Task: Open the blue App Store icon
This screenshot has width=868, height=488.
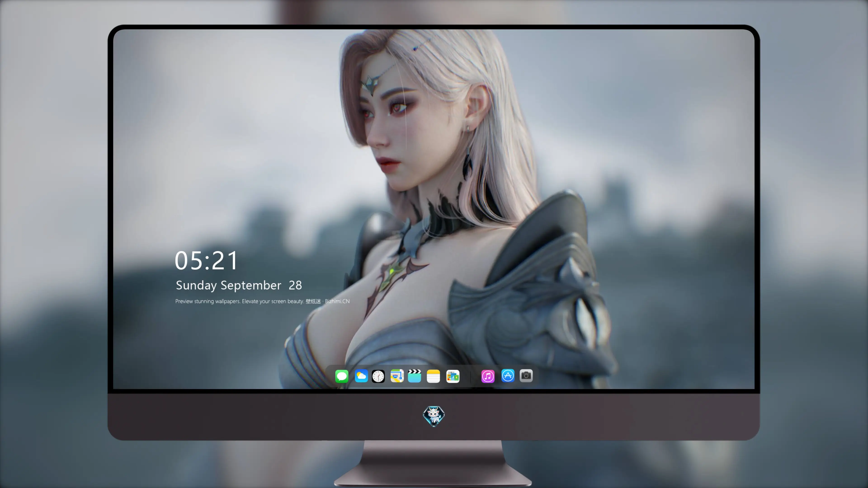Action: pyautogui.click(x=508, y=375)
